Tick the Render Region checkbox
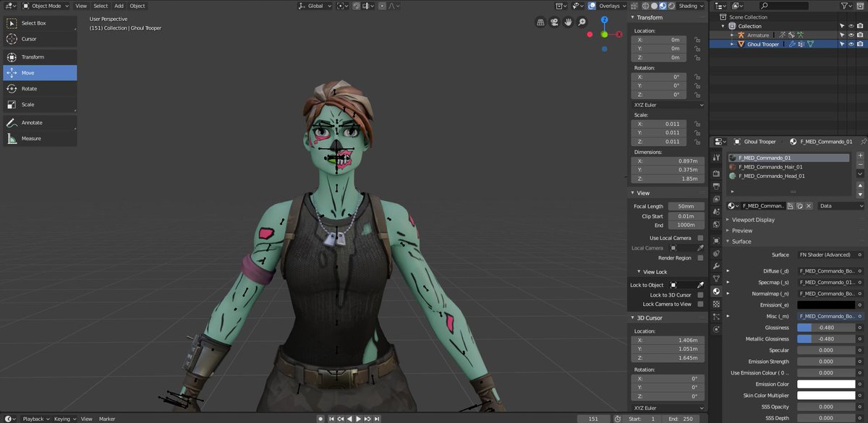This screenshot has height=423, width=868. coord(700,258)
